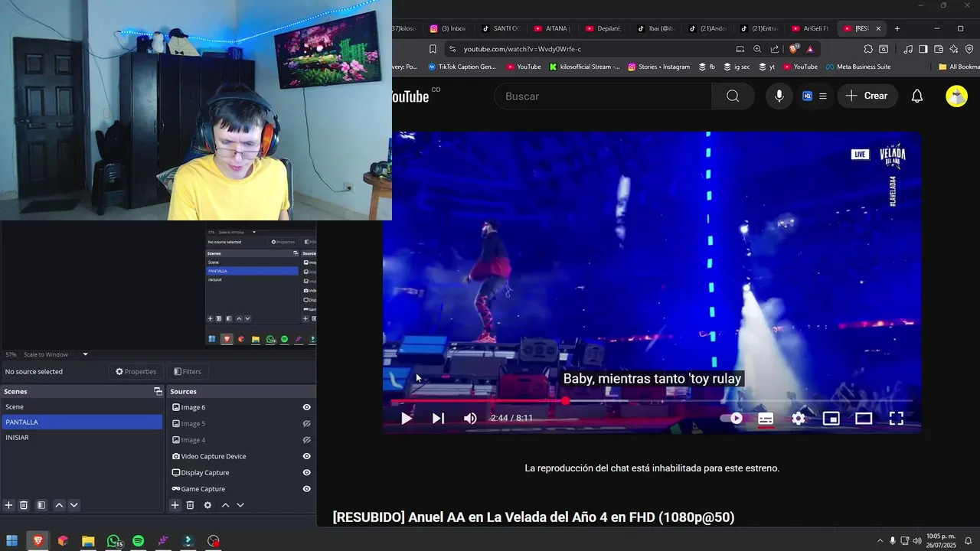Remove selected scene with trash icon
Screen dimensions: 980x551
24,505
